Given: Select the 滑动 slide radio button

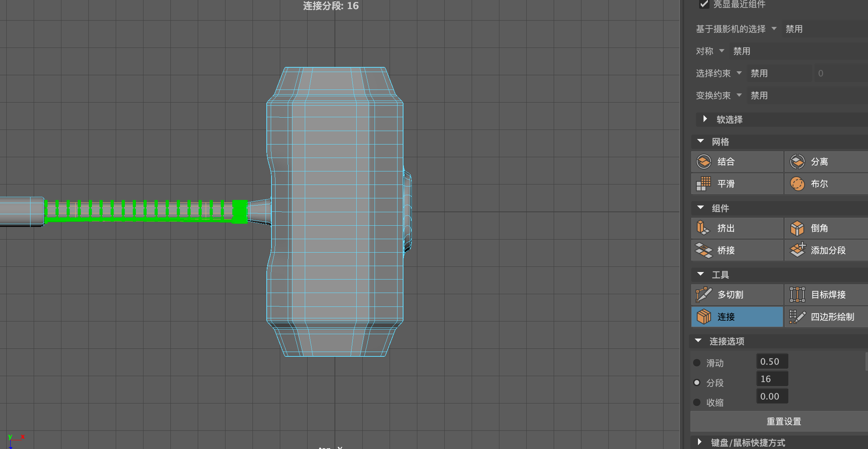Looking at the screenshot, I should pos(697,363).
